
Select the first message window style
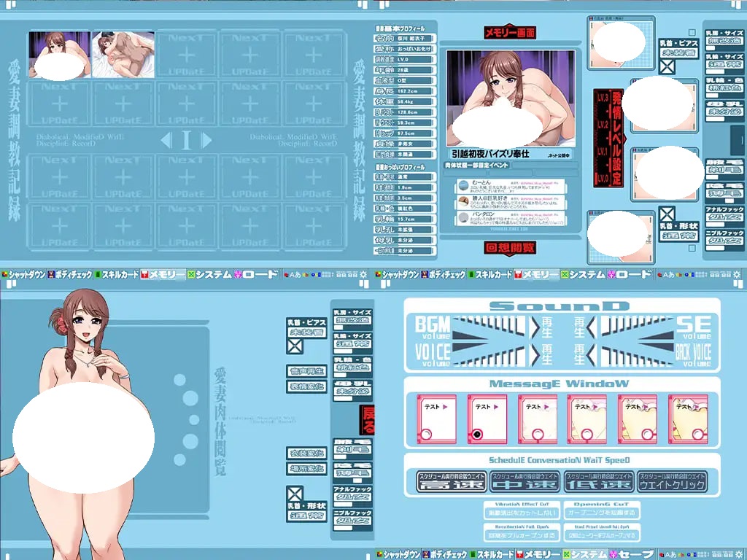436,419
